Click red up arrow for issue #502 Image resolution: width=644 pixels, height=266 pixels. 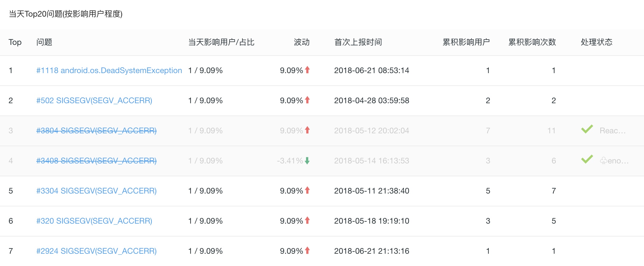coord(307,100)
